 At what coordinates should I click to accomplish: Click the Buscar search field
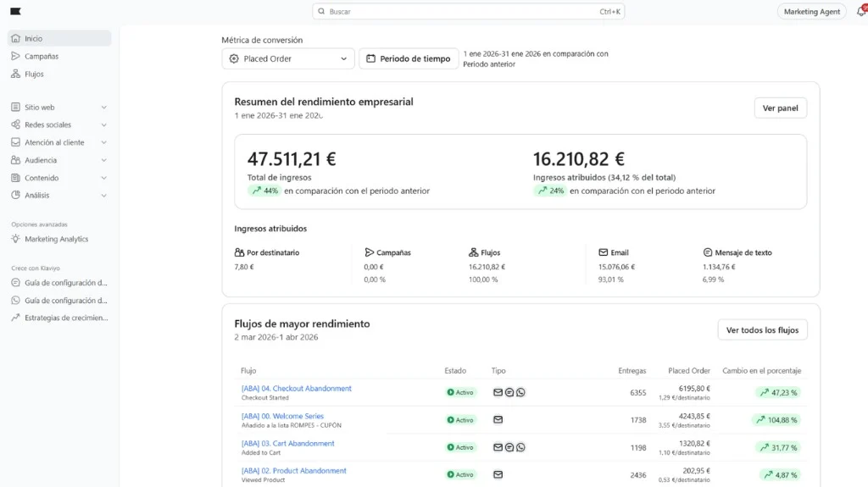468,12
